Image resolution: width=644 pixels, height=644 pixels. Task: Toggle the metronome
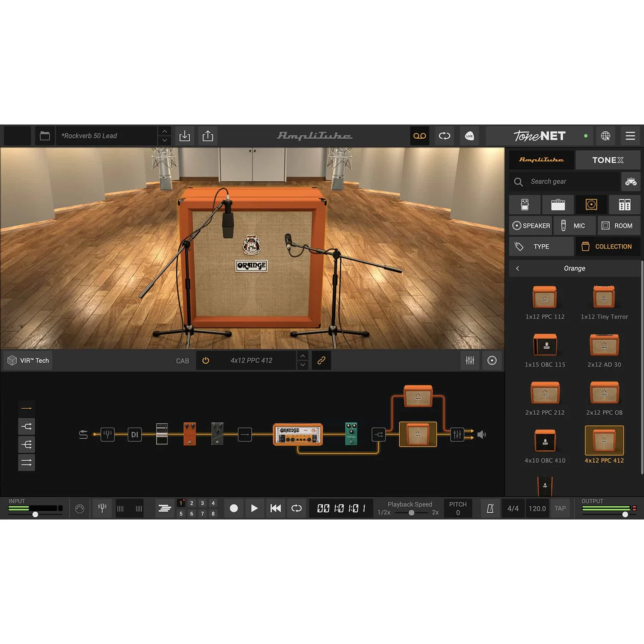(x=490, y=508)
